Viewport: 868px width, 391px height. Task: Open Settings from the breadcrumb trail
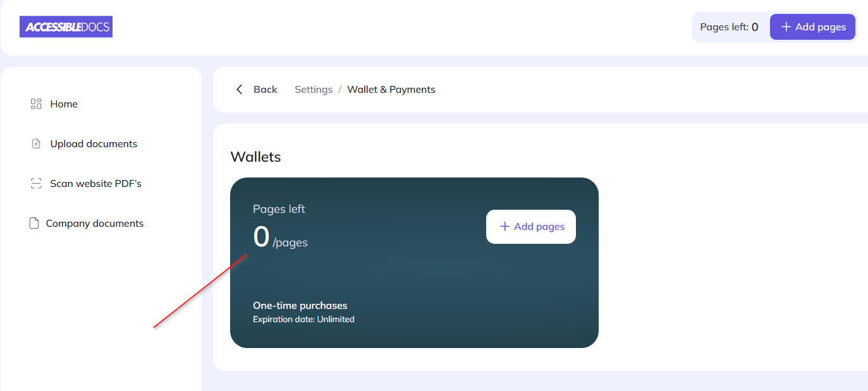tap(314, 89)
